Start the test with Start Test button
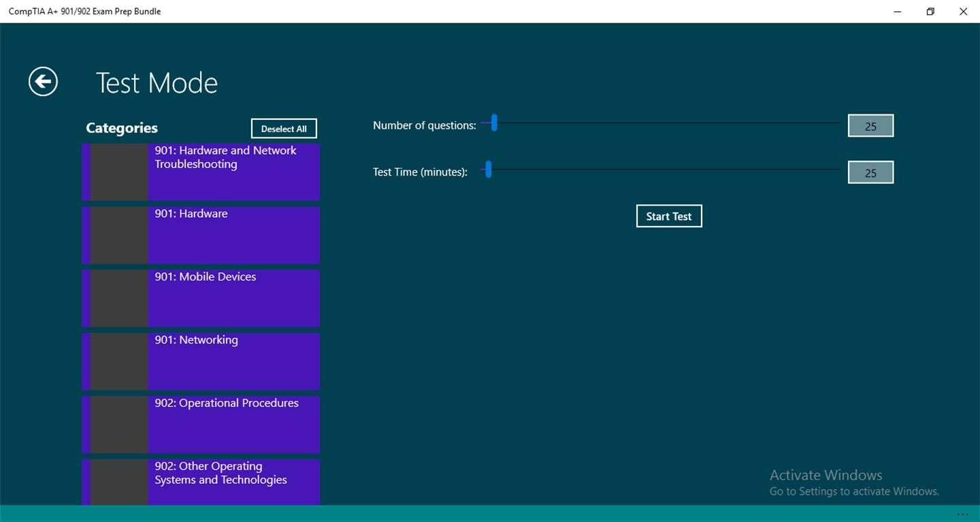Screen dimensions: 980x522 tap(669, 216)
